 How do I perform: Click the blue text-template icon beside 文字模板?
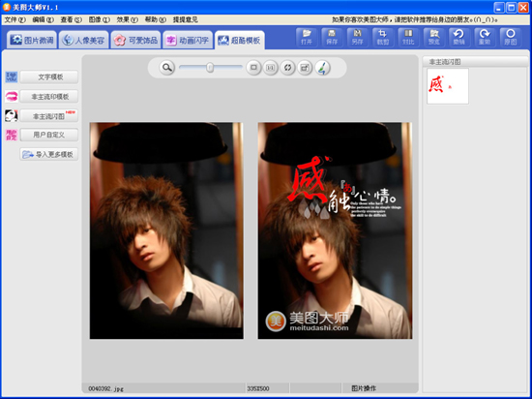12,77
